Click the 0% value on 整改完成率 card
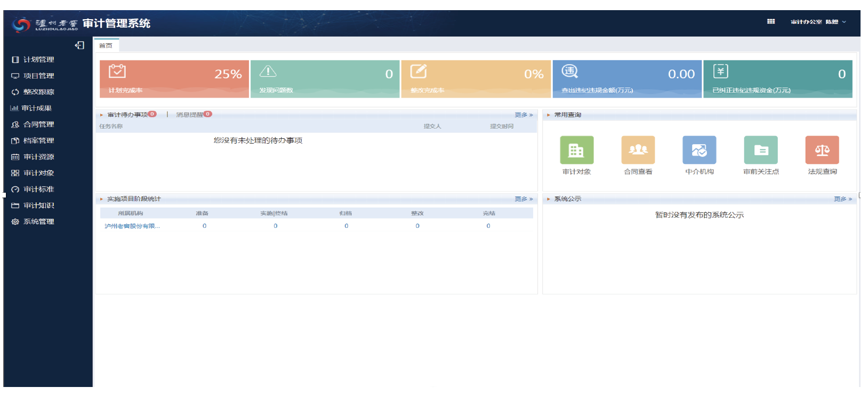 pos(534,74)
